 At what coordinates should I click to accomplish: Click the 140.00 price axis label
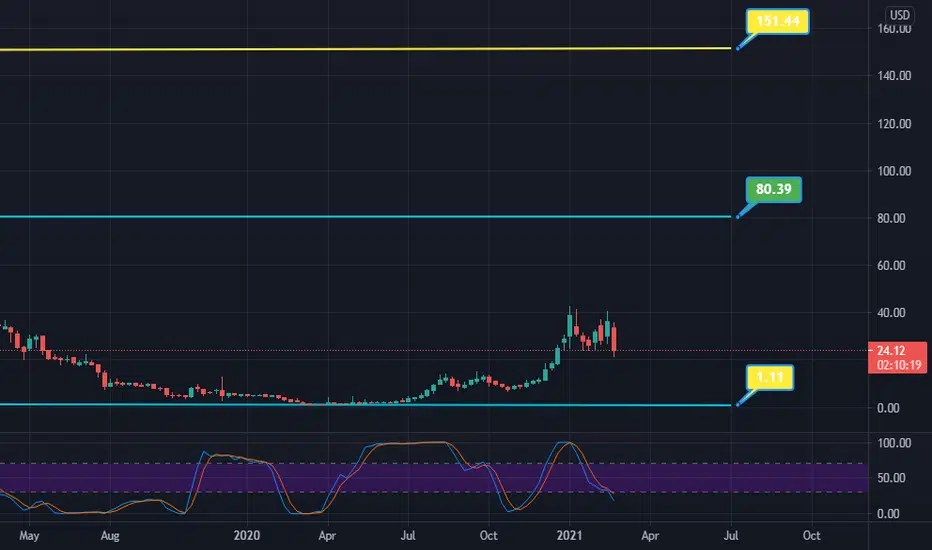[x=894, y=76]
